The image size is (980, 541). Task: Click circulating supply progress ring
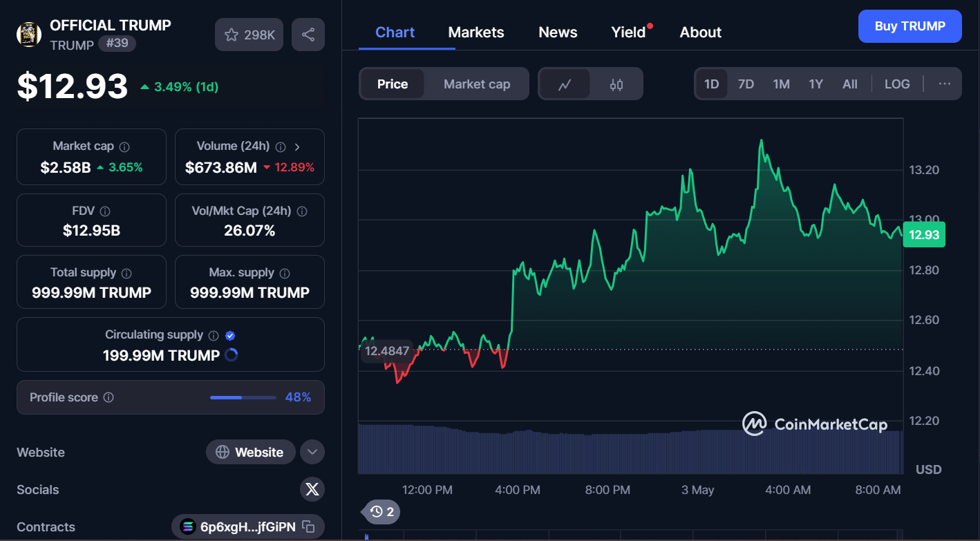coord(232,355)
